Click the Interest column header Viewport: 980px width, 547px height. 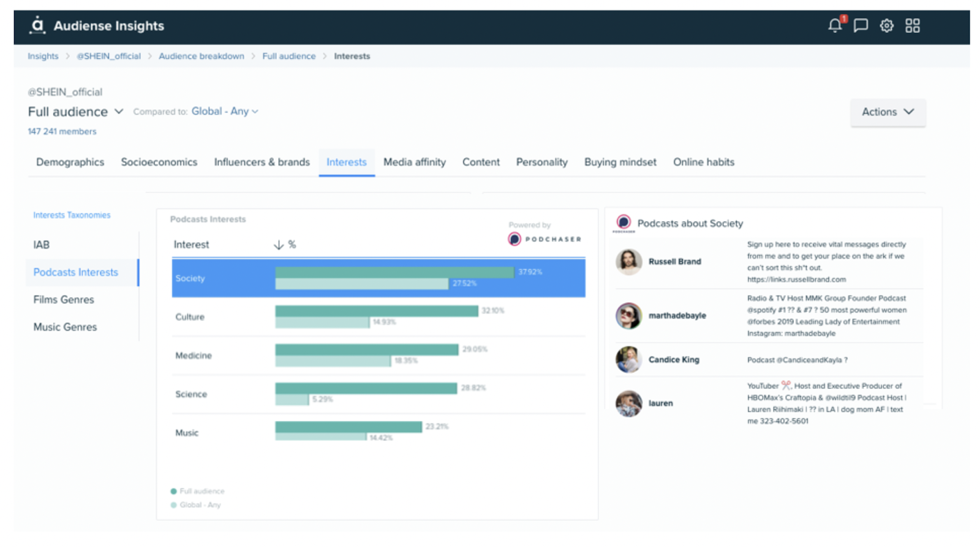click(191, 245)
